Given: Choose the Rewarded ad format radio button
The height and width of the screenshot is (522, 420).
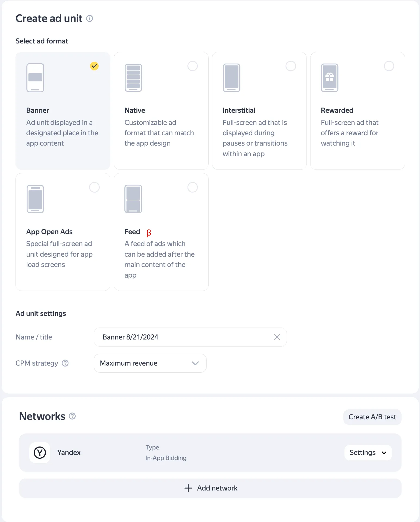Looking at the screenshot, I should [389, 66].
